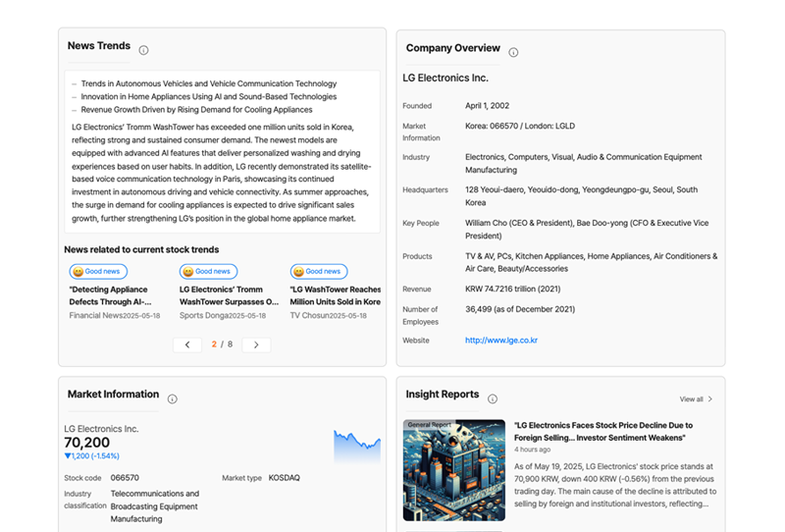Viewport: 785px width, 532px height.
Task: Click the LG Electronics stock mini chart
Action: coord(357,447)
